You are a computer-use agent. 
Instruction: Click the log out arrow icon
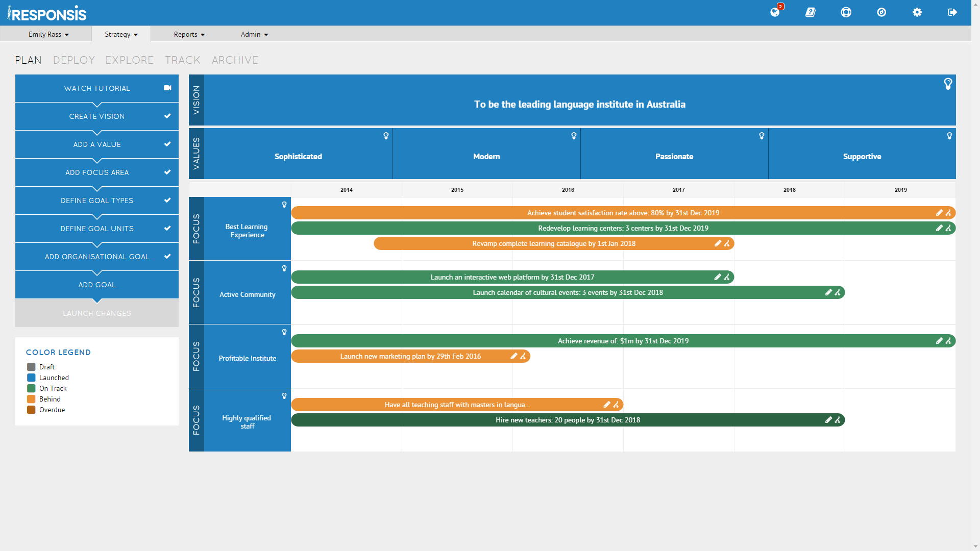(952, 12)
